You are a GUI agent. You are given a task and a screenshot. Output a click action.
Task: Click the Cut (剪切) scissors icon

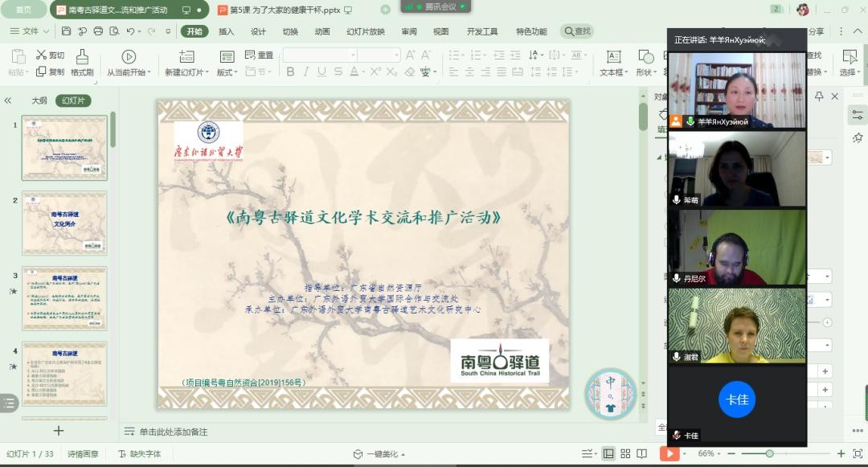(x=50, y=55)
